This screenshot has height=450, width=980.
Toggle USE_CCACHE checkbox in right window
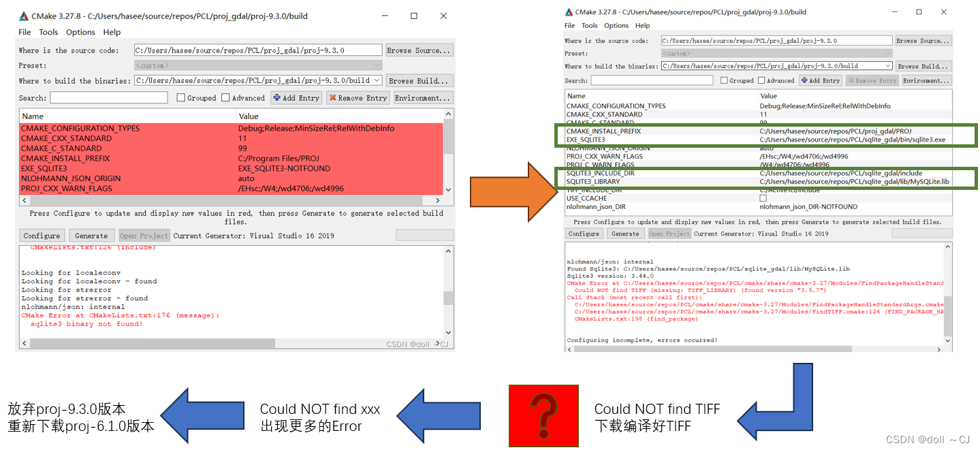coord(763,198)
